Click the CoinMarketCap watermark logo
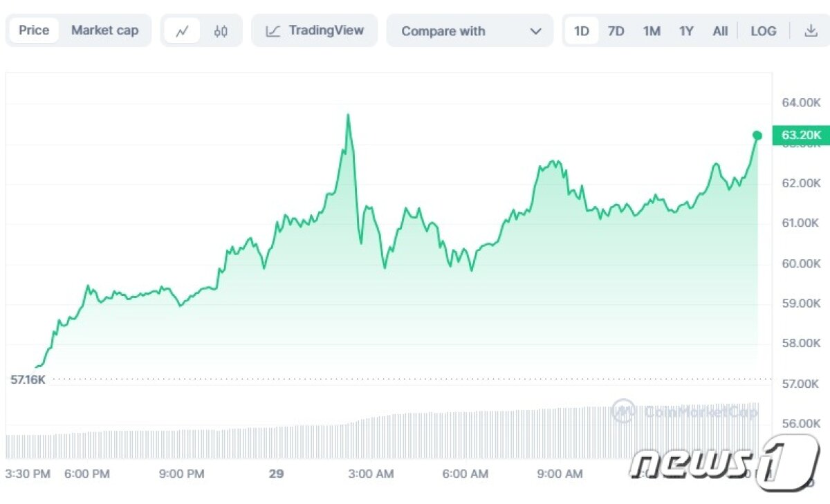The image size is (830, 504). (684, 411)
